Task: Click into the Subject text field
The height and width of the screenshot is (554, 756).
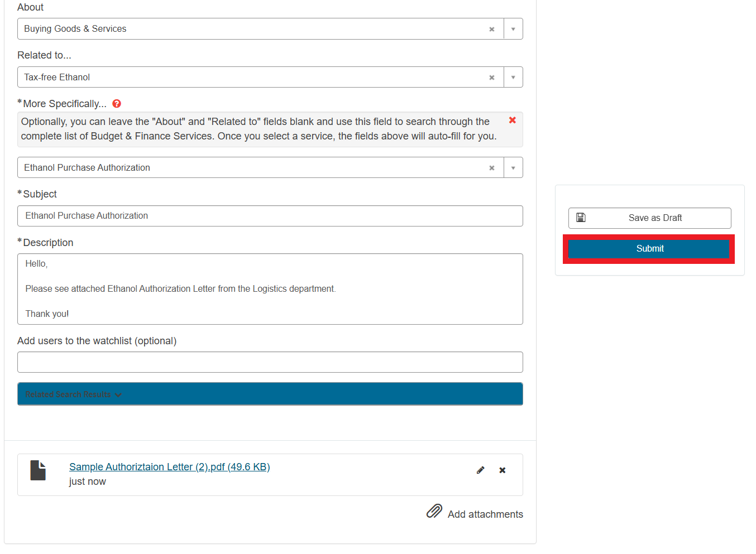Action: pos(270,216)
